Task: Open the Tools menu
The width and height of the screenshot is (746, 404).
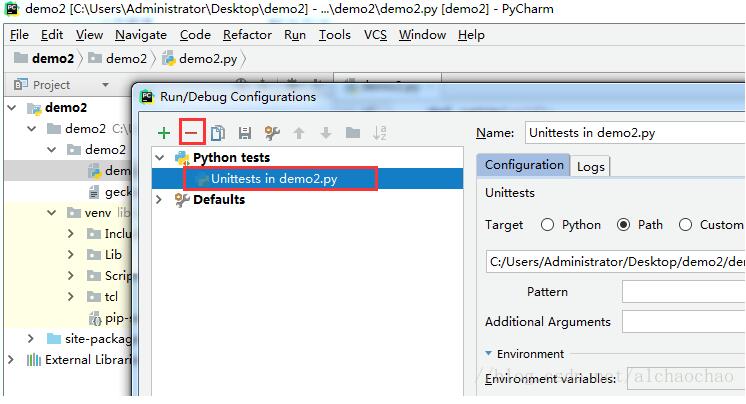Action: 334,35
